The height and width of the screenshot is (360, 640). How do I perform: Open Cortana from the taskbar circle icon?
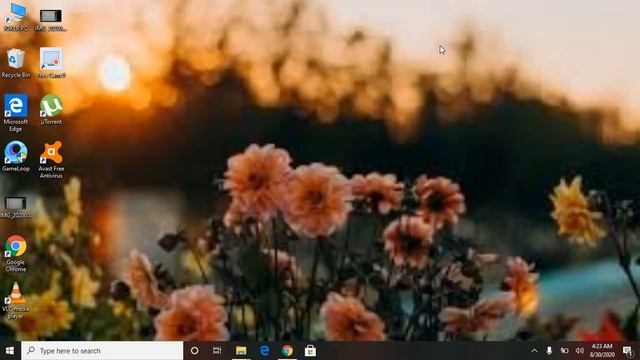195,351
